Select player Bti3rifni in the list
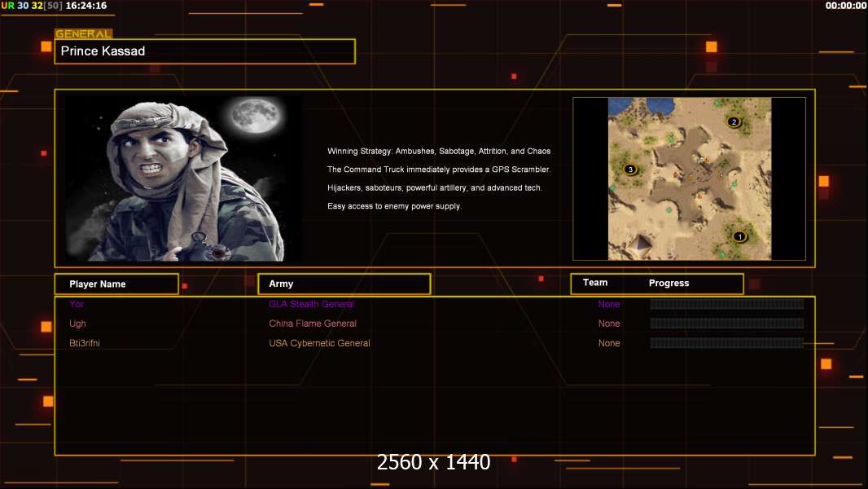868x489 pixels. click(x=85, y=343)
